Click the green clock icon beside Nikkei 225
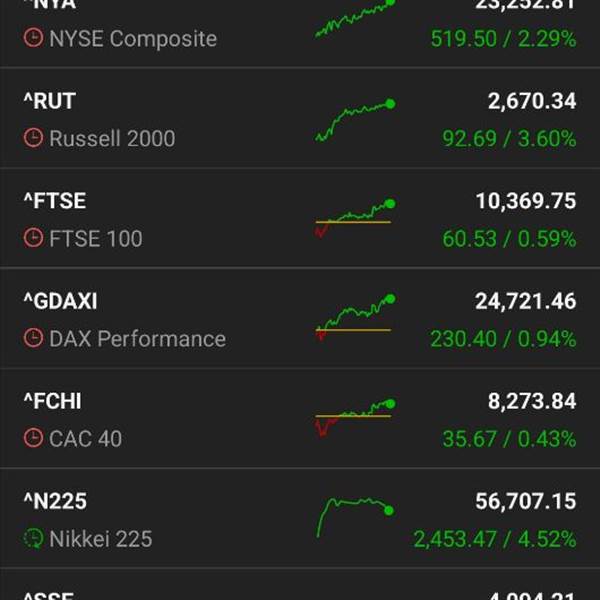The width and height of the screenshot is (600, 600). [34, 539]
